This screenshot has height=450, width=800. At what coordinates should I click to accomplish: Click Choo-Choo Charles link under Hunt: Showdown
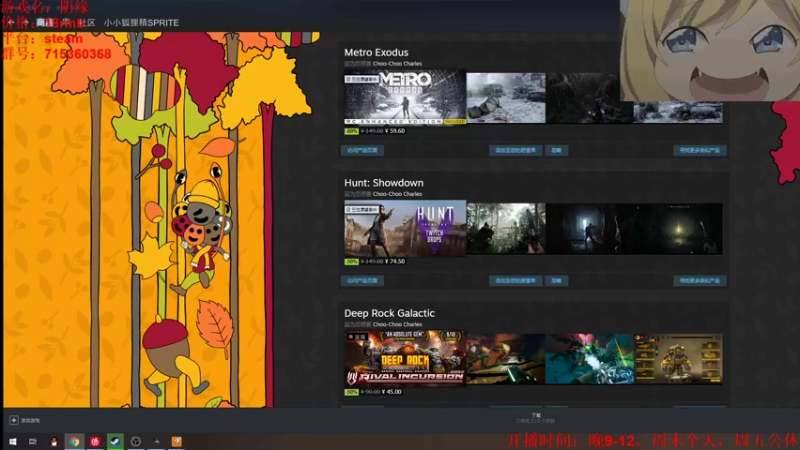tap(397, 194)
